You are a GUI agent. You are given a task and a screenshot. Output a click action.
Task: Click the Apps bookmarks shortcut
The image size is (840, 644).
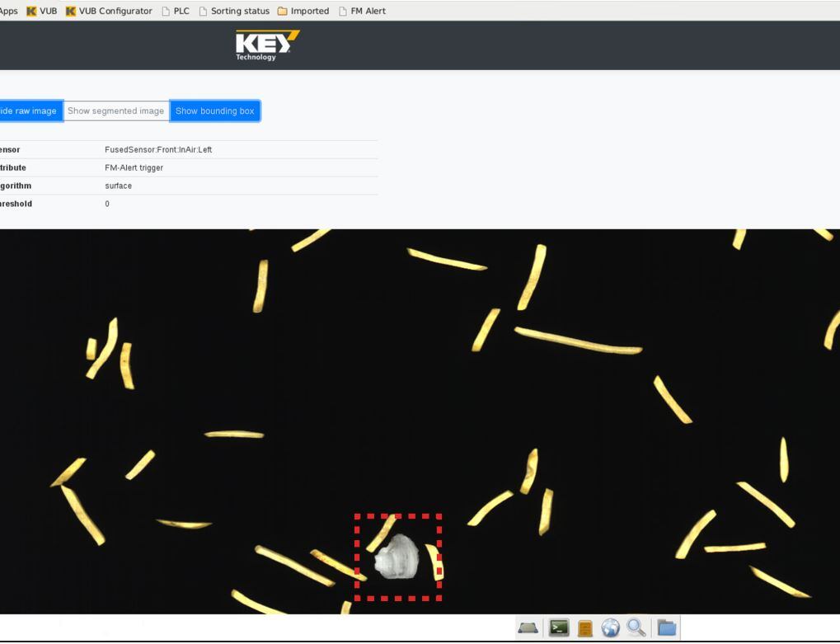(x=8, y=11)
